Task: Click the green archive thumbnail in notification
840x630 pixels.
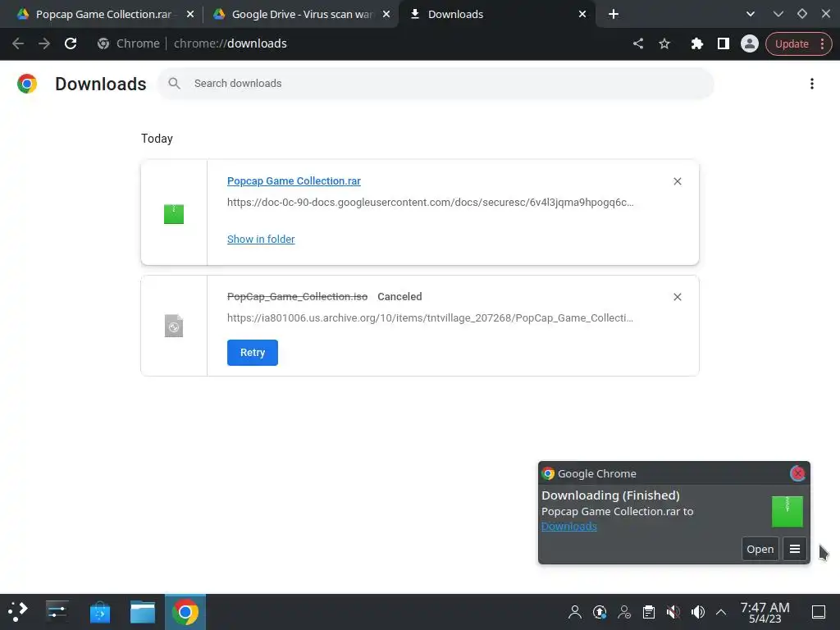Action: coord(787,512)
